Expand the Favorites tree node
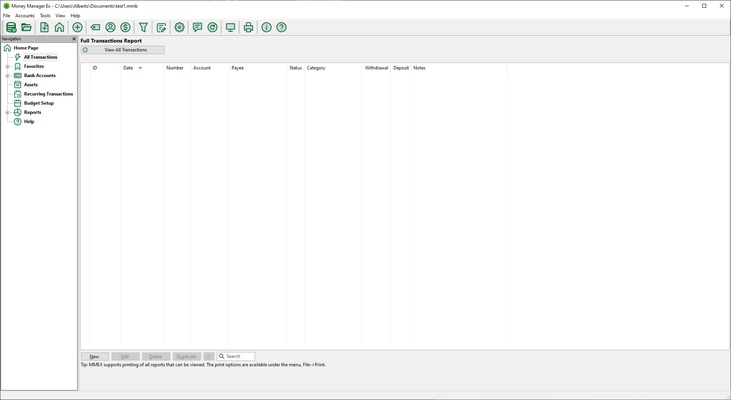The image size is (731, 400). pos(7,66)
